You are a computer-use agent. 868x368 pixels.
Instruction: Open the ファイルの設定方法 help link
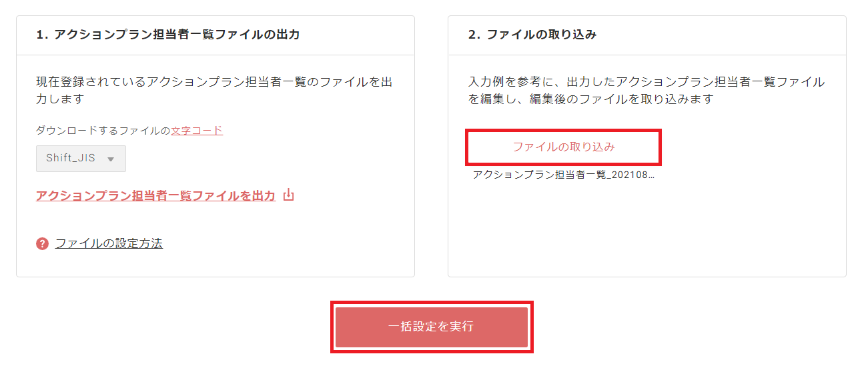point(109,243)
